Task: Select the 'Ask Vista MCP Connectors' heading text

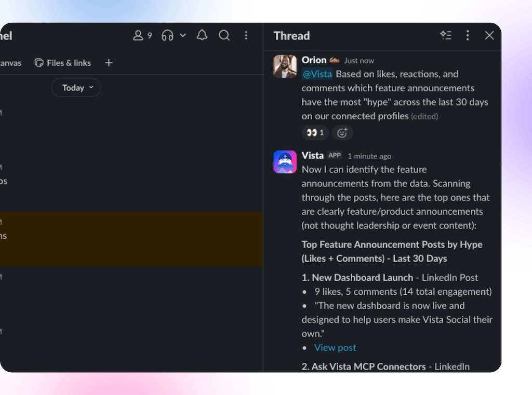Action: click(368, 366)
